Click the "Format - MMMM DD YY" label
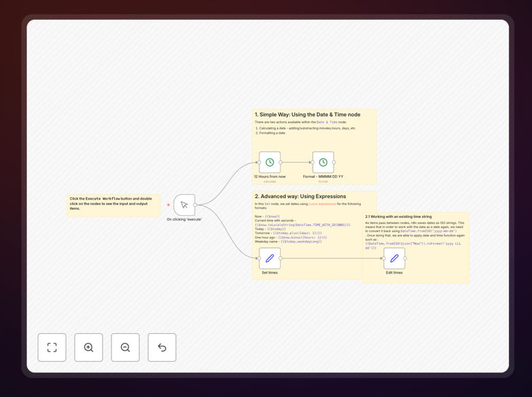Viewport: 532px width, 397px height. click(x=323, y=176)
